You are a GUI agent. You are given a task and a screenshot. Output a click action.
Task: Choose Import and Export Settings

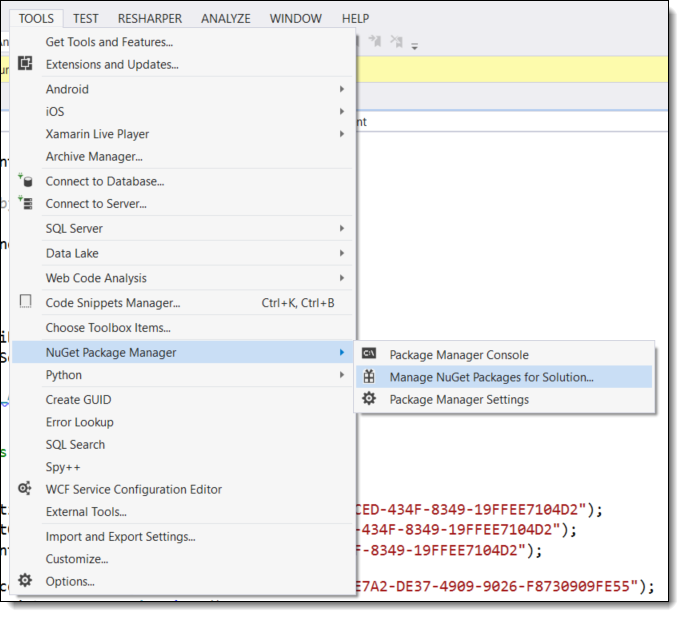click(182, 536)
